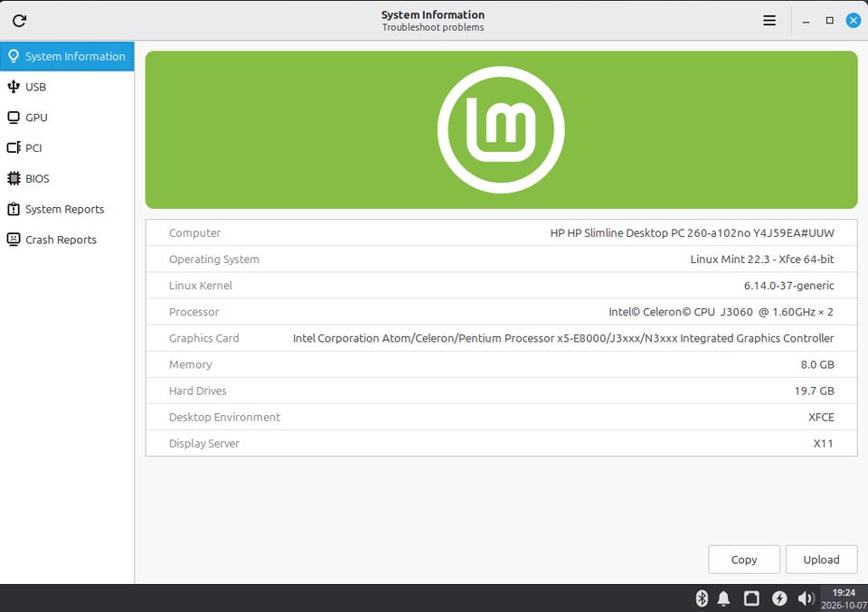868x612 pixels.
Task: Click the Crash Reports sad-face icon
Action: point(14,239)
